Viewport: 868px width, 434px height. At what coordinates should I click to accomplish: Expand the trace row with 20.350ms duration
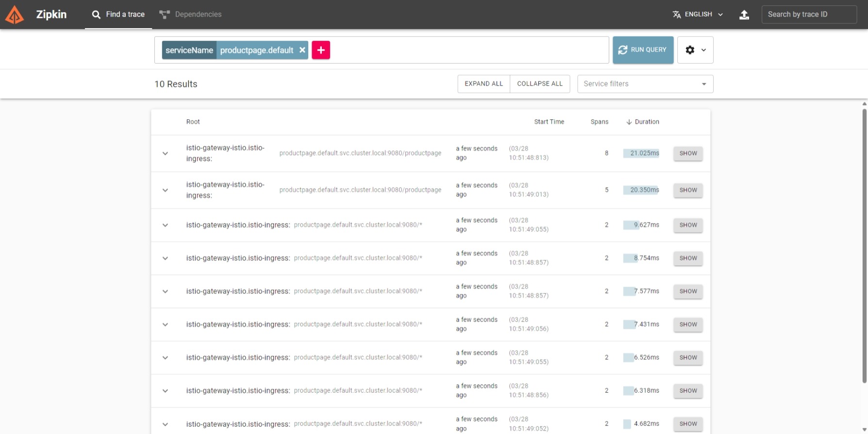165,190
